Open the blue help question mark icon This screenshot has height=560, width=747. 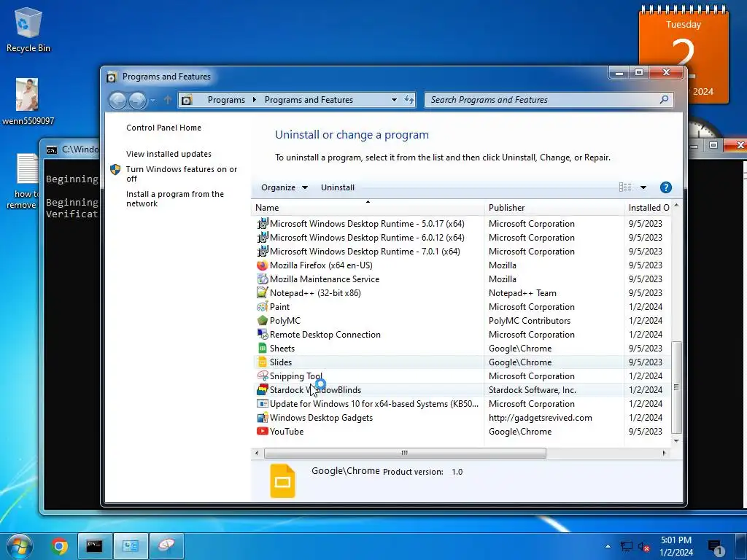(x=665, y=187)
